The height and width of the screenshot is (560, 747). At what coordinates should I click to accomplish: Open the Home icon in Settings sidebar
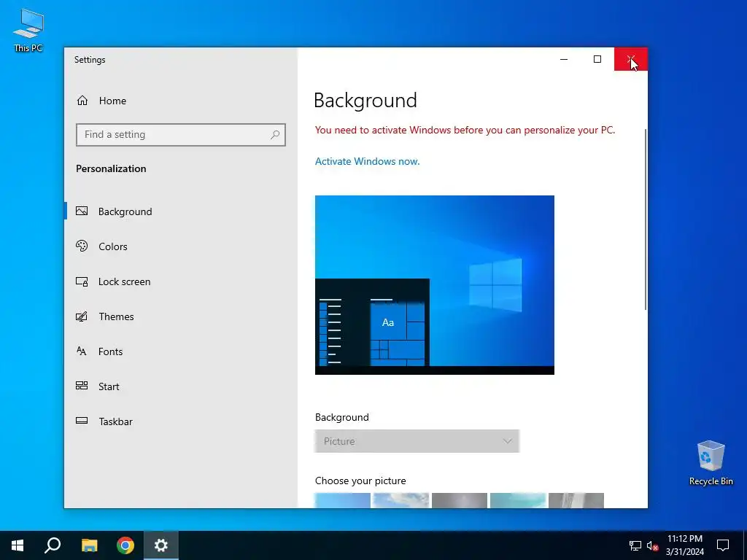click(x=82, y=101)
